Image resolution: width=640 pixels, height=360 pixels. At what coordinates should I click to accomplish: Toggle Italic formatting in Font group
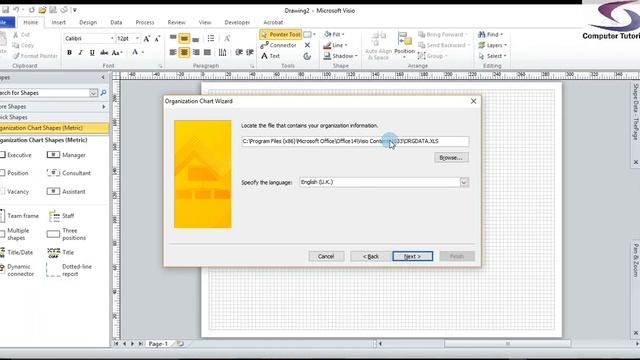(80, 52)
